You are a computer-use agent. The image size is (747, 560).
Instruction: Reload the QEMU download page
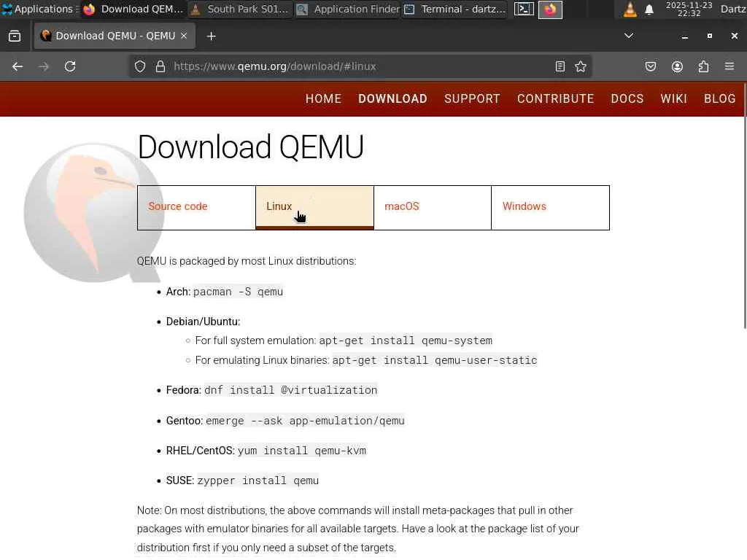click(70, 66)
